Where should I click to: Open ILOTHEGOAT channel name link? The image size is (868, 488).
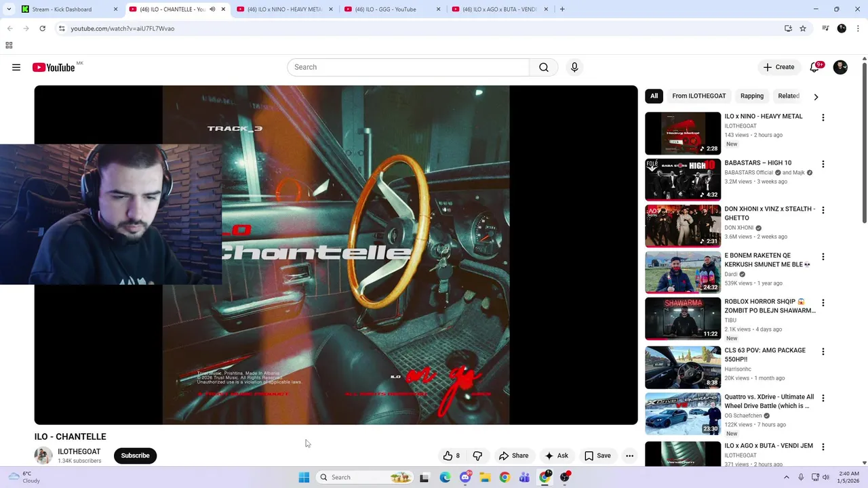(79, 451)
